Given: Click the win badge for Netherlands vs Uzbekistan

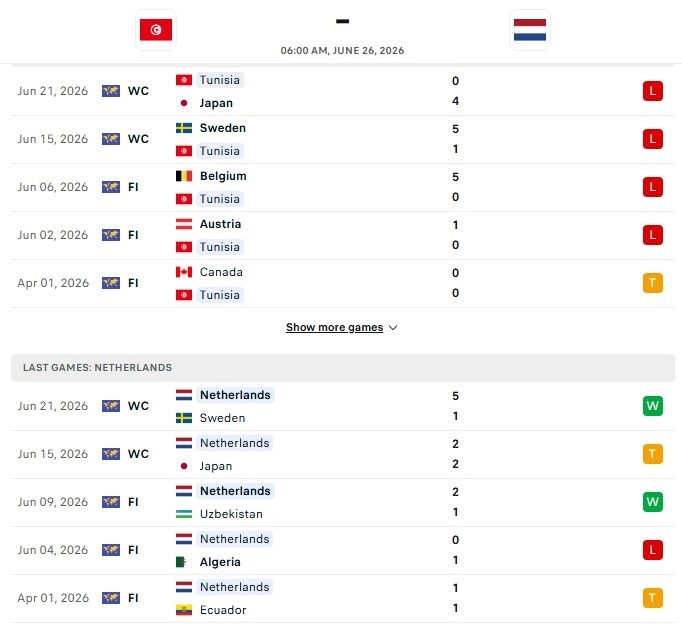Looking at the screenshot, I should [652, 502].
